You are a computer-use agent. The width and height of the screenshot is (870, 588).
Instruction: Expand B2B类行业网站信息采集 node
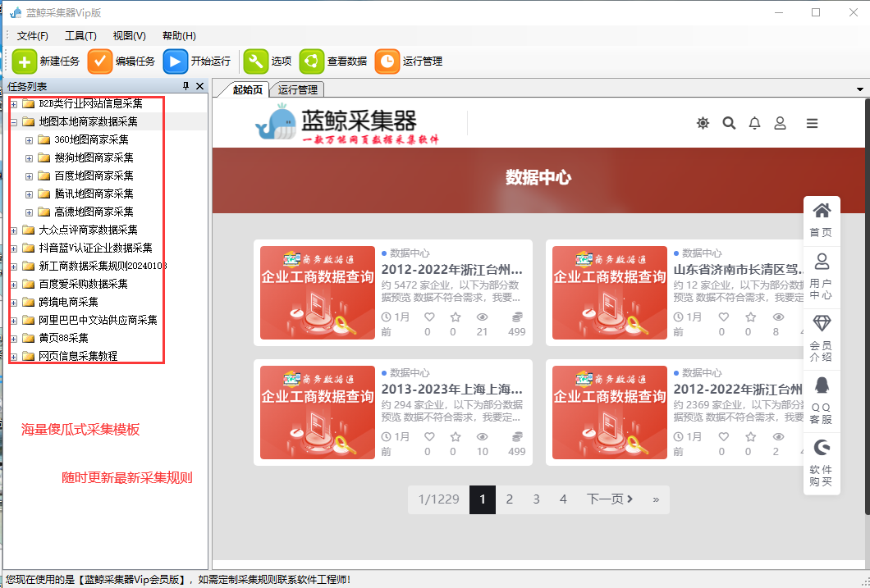coord(14,104)
